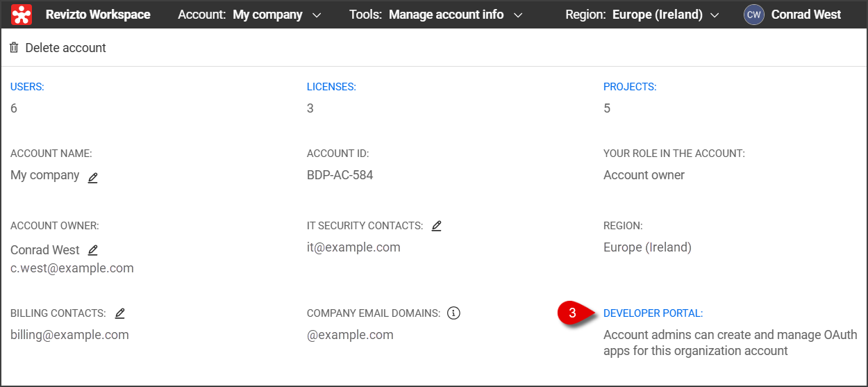
Task: Open the DEVELOPER PORTAL link
Action: point(653,313)
